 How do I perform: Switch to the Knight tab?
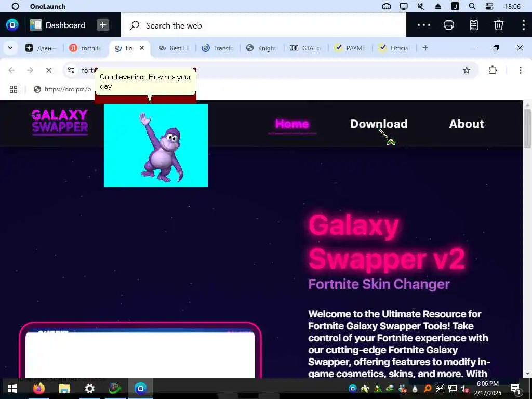coord(262,48)
